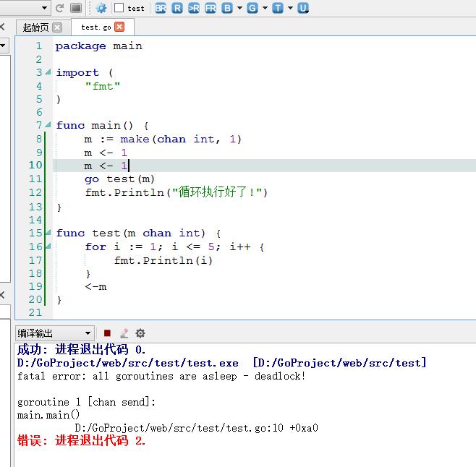The image size is (476, 467).
Task: Click the B (Build) toolbar icon
Action: tap(226, 8)
